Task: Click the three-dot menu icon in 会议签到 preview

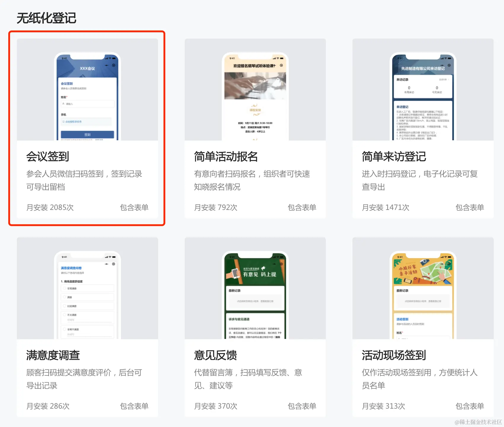Action: [x=106, y=65]
